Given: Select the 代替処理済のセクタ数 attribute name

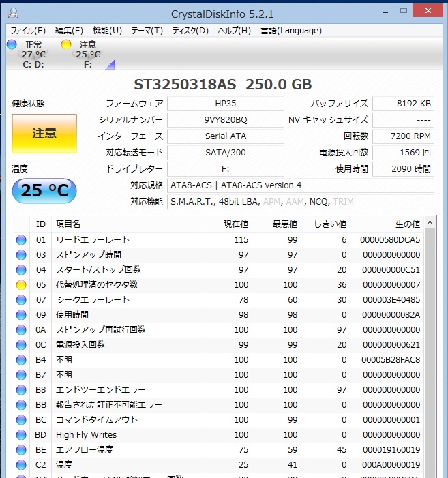Looking at the screenshot, I should [97, 285].
